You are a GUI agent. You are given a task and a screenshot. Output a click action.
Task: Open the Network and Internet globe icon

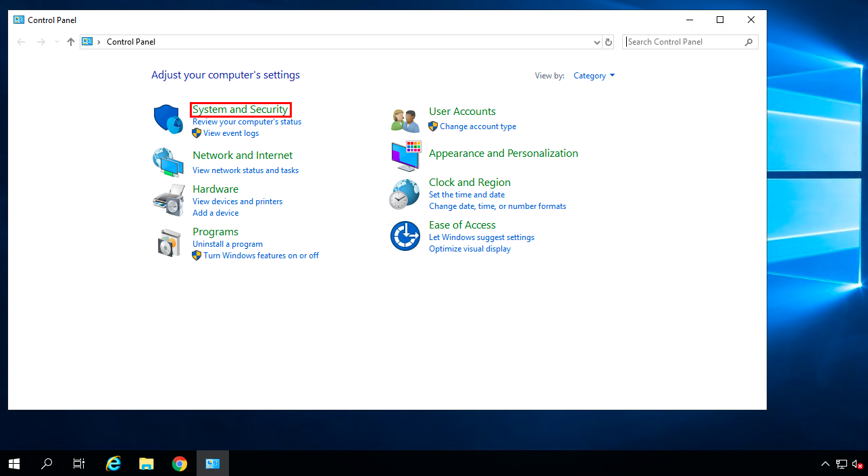click(168, 162)
